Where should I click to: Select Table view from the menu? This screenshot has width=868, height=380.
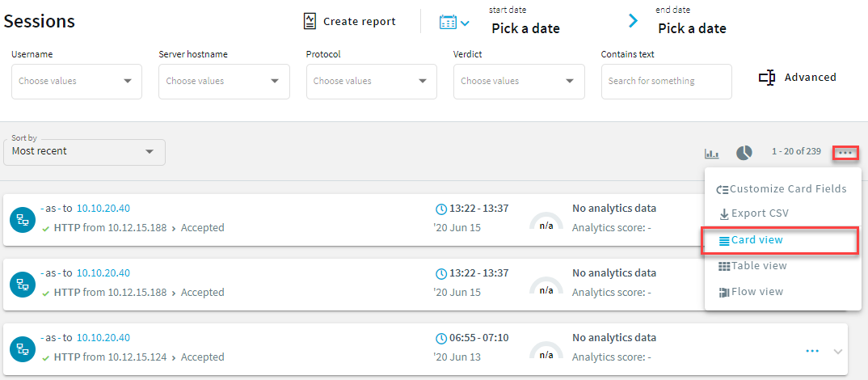pos(752,266)
